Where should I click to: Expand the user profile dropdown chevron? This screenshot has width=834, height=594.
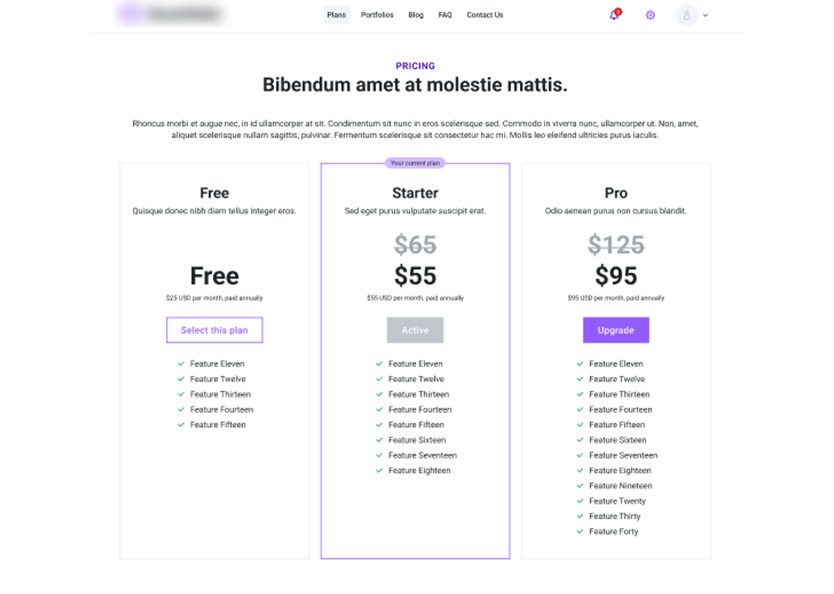coord(706,15)
